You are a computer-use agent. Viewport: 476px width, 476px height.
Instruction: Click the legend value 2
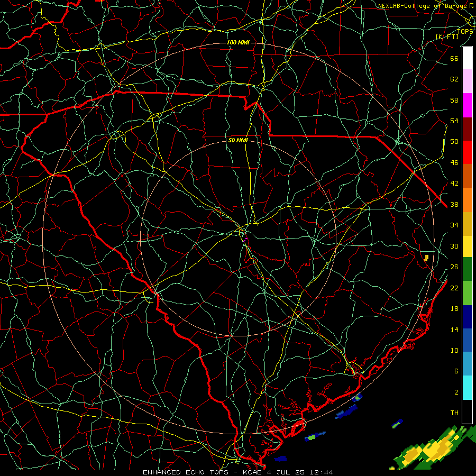456,392
